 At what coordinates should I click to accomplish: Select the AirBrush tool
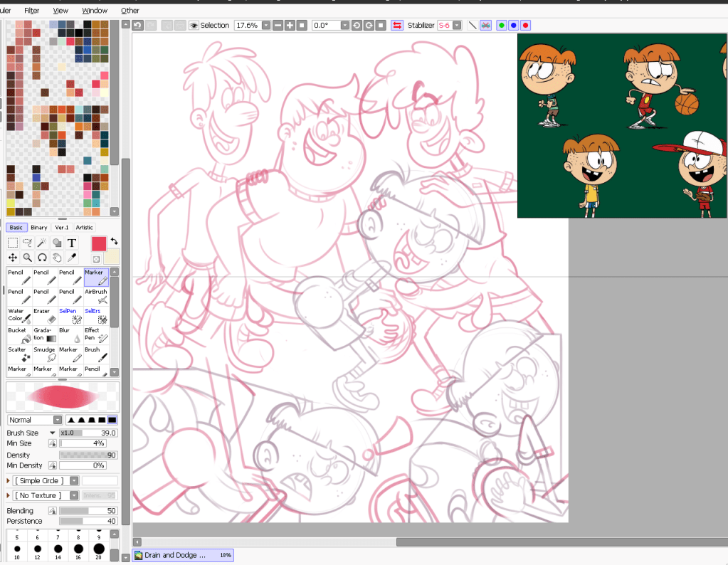(96, 296)
